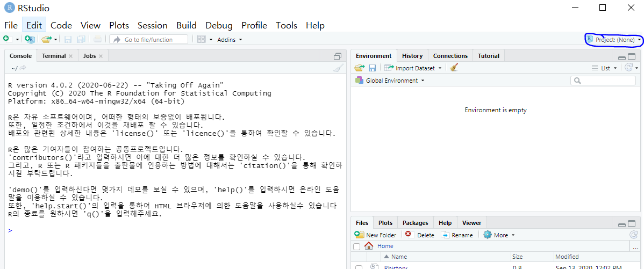Expand the recent files arrow beside Open File
This screenshot has width=644, height=269.
click(55, 40)
